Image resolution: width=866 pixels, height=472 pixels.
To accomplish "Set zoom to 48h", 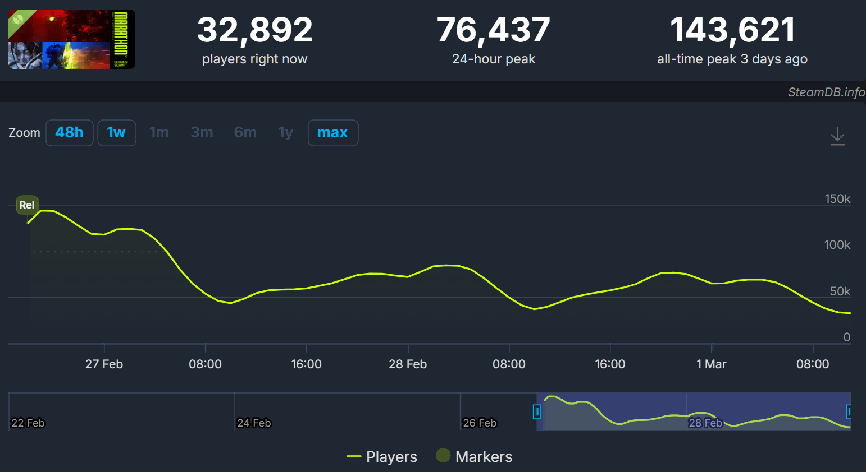I will coord(69,133).
